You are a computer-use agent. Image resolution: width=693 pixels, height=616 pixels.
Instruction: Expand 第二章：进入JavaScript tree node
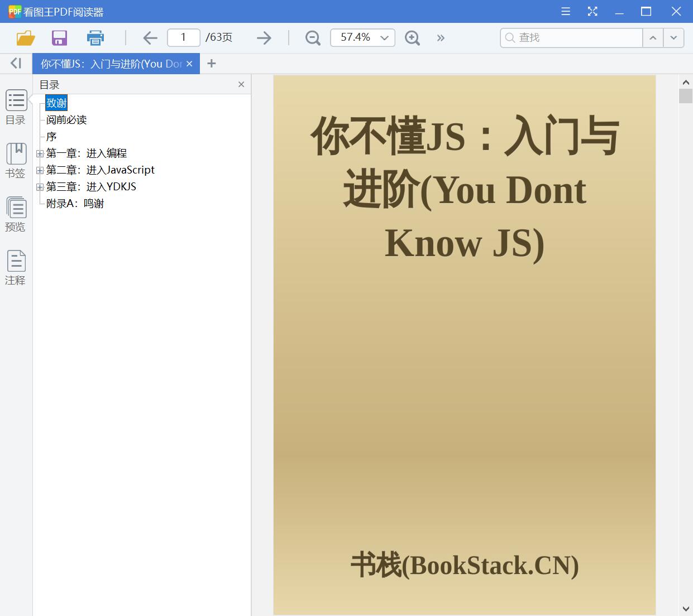[40, 170]
